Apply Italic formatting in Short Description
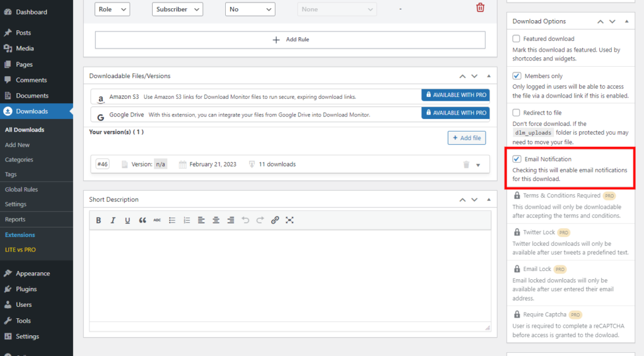 (x=113, y=220)
